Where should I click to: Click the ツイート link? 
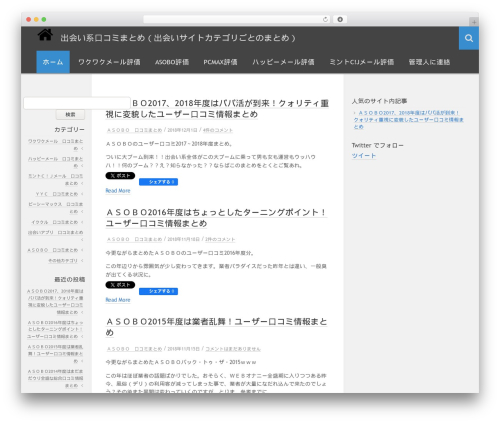(x=364, y=156)
